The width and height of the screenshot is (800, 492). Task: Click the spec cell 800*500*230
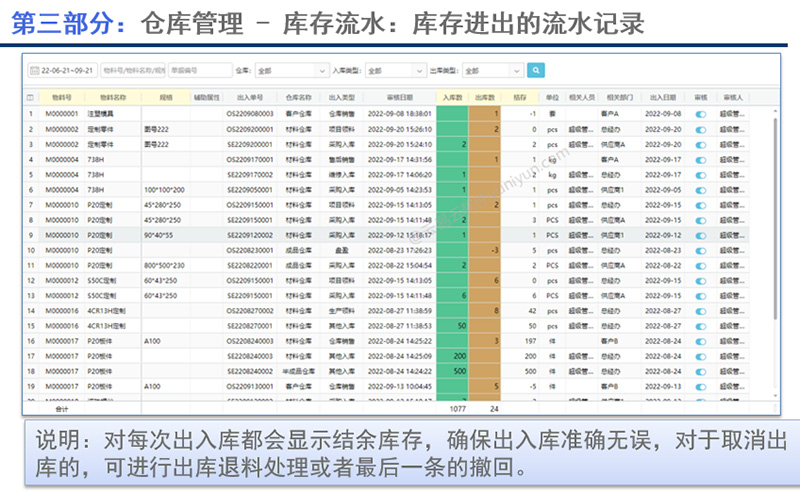[x=166, y=265]
